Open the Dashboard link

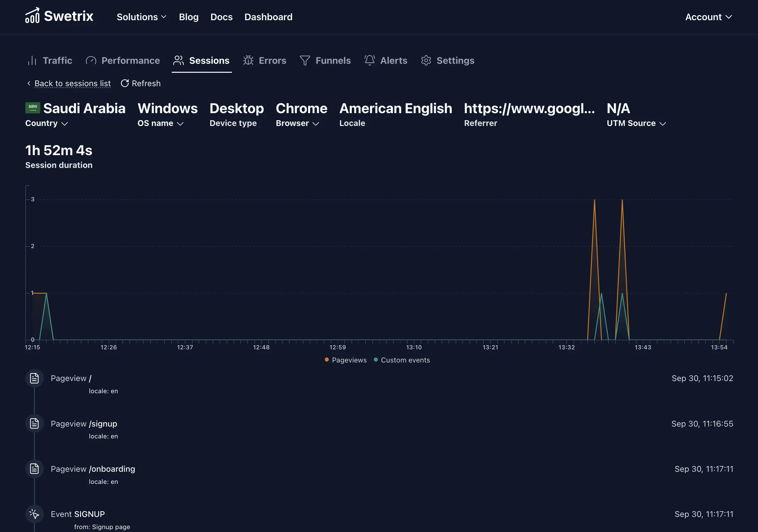coord(268,17)
